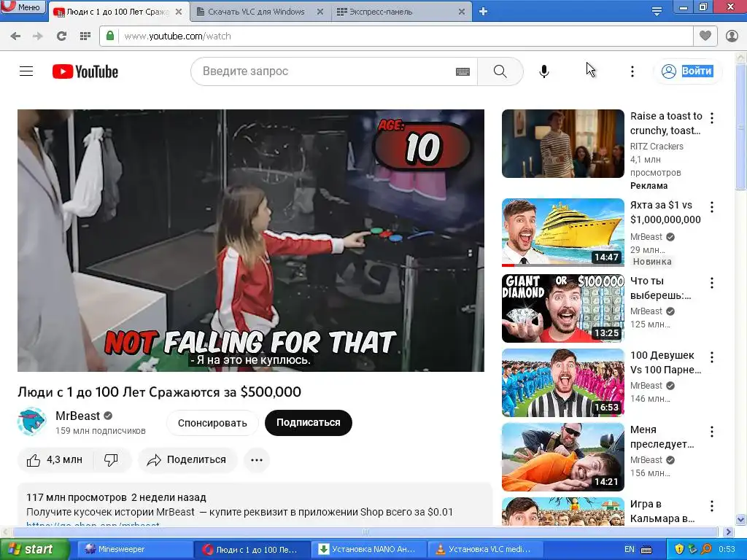Click the magnifier search button
The image size is (747, 560).
coord(500,71)
